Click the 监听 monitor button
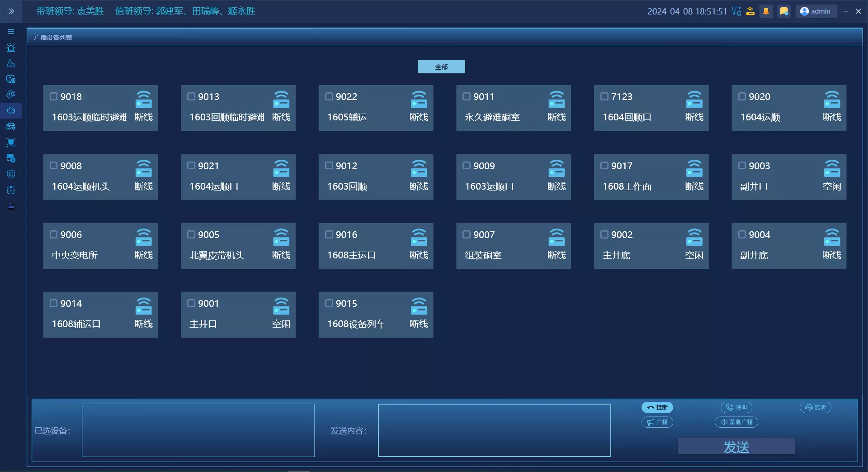 click(x=816, y=407)
